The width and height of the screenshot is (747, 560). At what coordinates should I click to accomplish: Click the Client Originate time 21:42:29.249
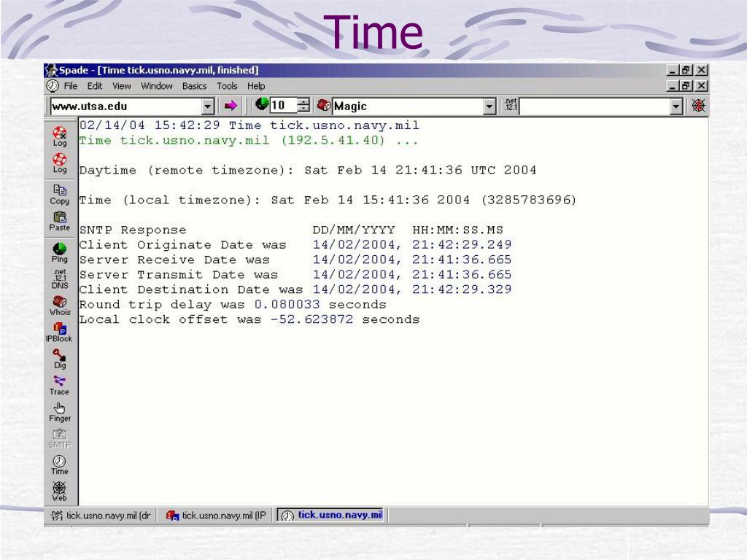tap(462, 245)
